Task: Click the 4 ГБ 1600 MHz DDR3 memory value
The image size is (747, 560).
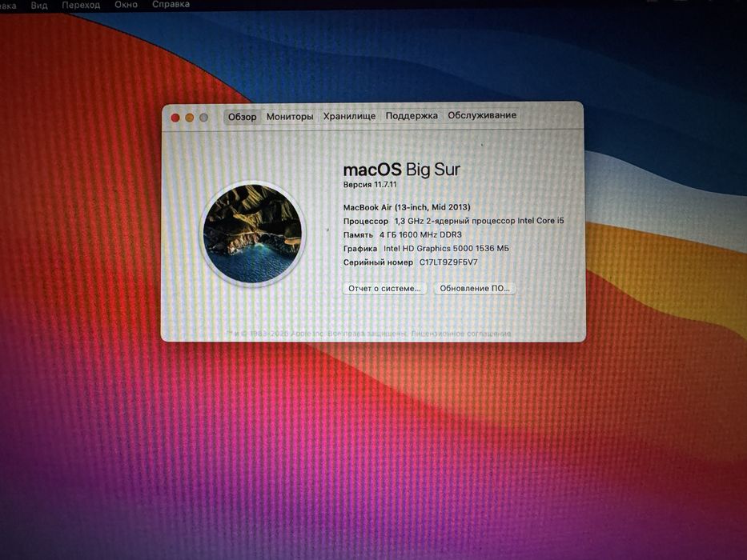Action: (x=420, y=234)
